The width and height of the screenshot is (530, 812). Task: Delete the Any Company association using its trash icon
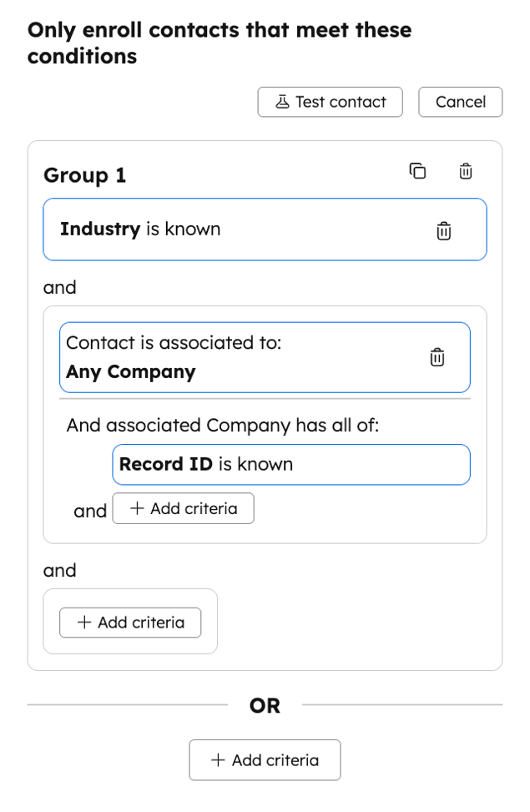click(437, 356)
